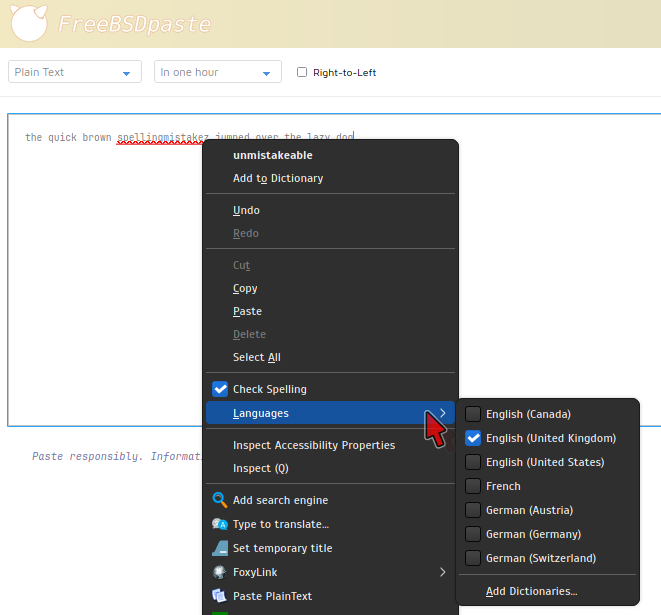The height and width of the screenshot is (615, 661).
Task: Open the Plain Text syntax dropdown
Action: (x=74, y=72)
